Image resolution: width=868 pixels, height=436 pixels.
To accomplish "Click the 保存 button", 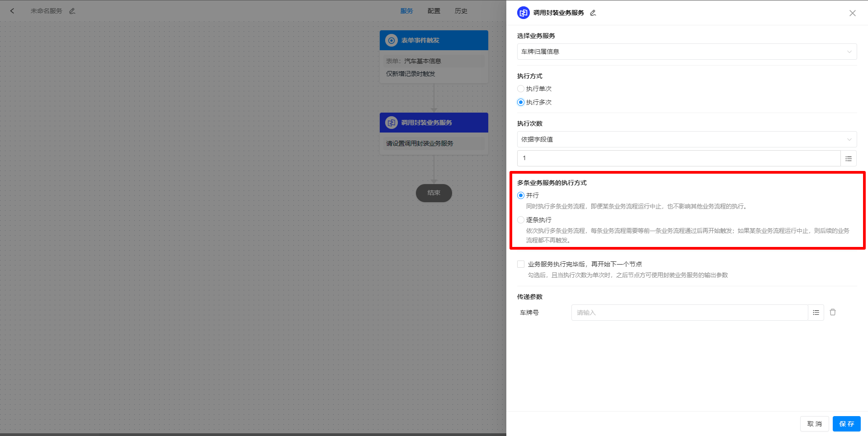I will [x=846, y=424].
